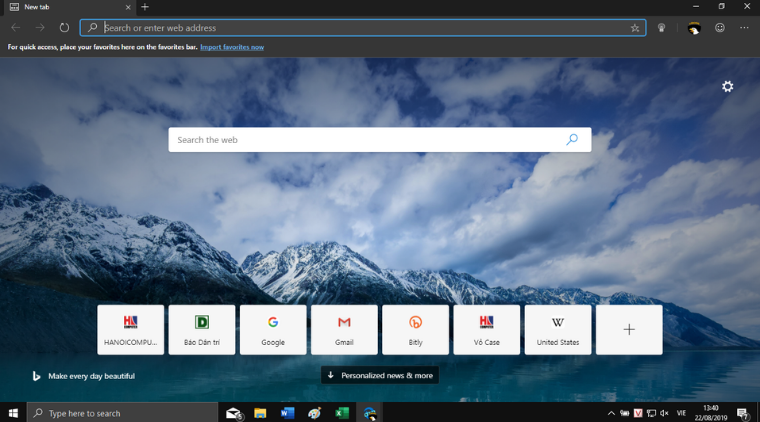
Task: Open network status tray icon
Action: (651, 413)
